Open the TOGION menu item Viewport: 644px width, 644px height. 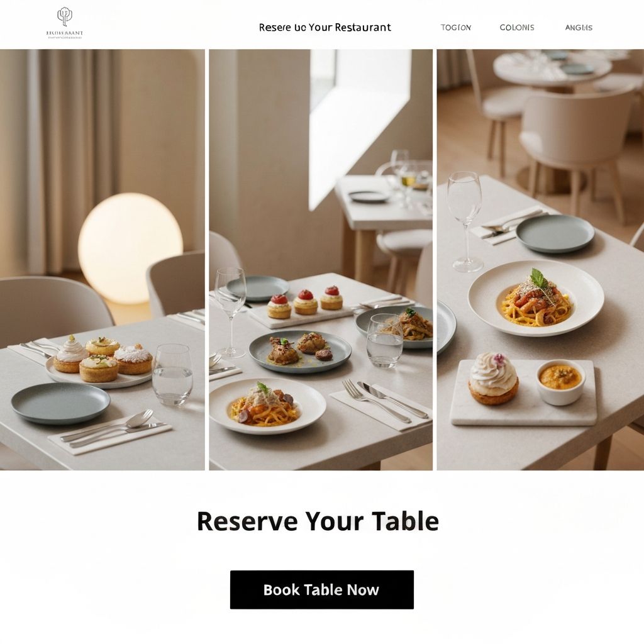click(x=456, y=28)
